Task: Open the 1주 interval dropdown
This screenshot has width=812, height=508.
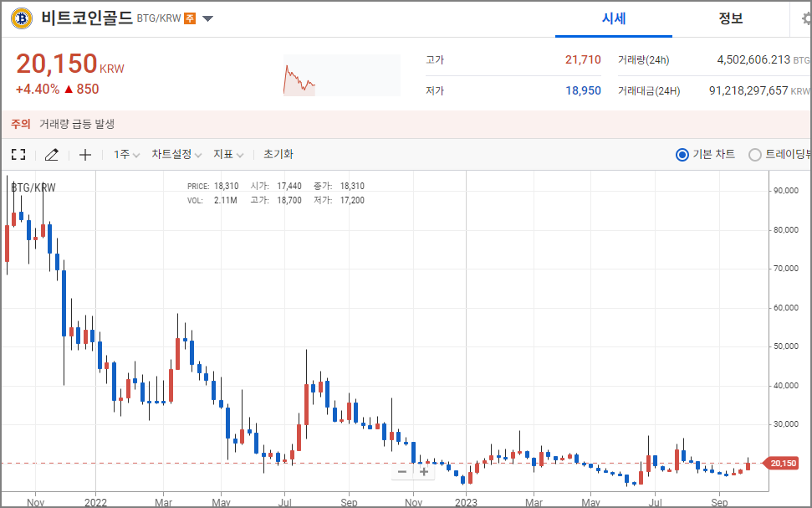Action: pyautogui.click(x=126, y=155)
